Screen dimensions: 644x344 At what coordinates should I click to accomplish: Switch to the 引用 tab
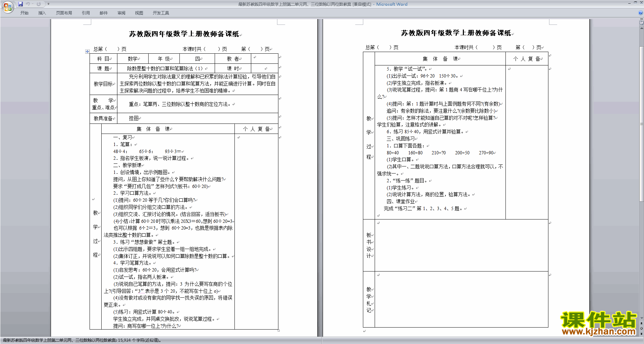(86, 13)
